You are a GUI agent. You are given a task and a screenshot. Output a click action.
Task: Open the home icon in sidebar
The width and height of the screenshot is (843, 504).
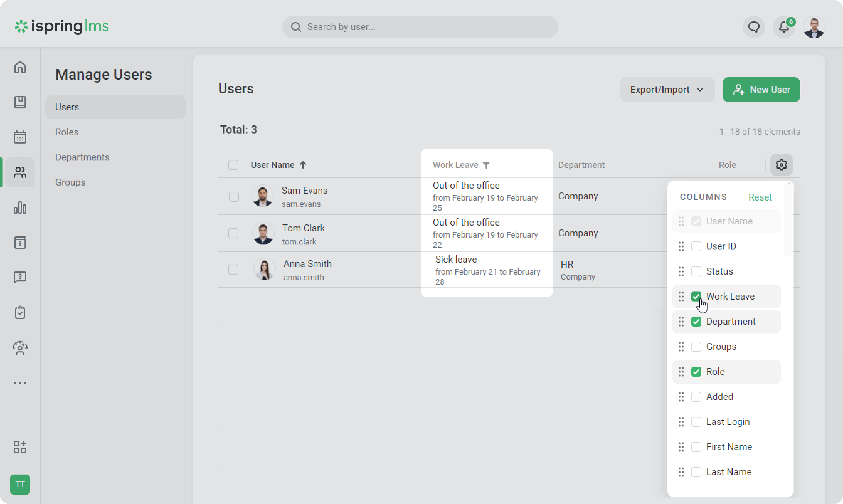point(20,67)
